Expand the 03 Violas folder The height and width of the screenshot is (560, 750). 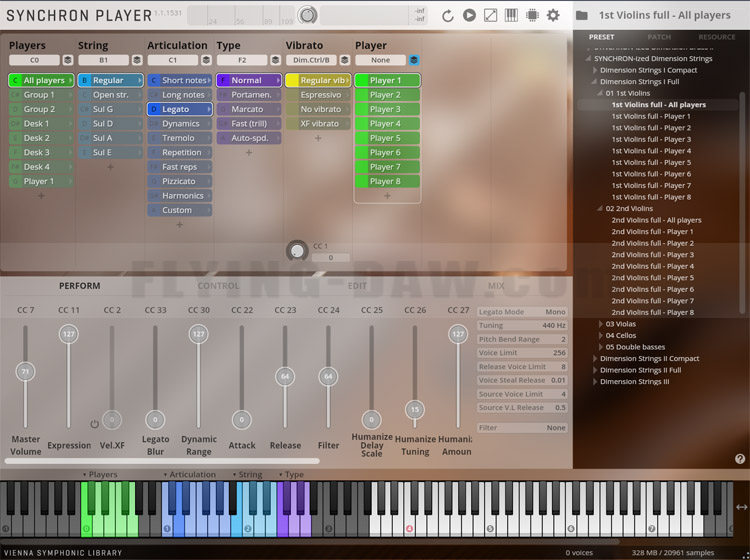[x=600, y=324]
